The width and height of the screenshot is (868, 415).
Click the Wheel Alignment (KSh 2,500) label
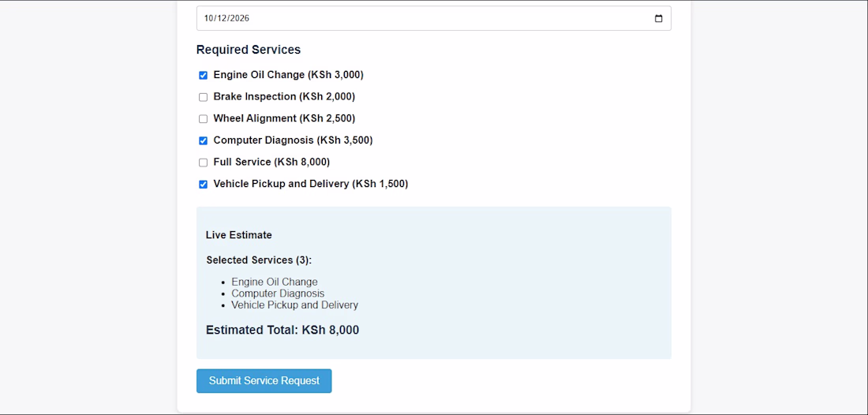pyautogui.click(x=284, y=118)
